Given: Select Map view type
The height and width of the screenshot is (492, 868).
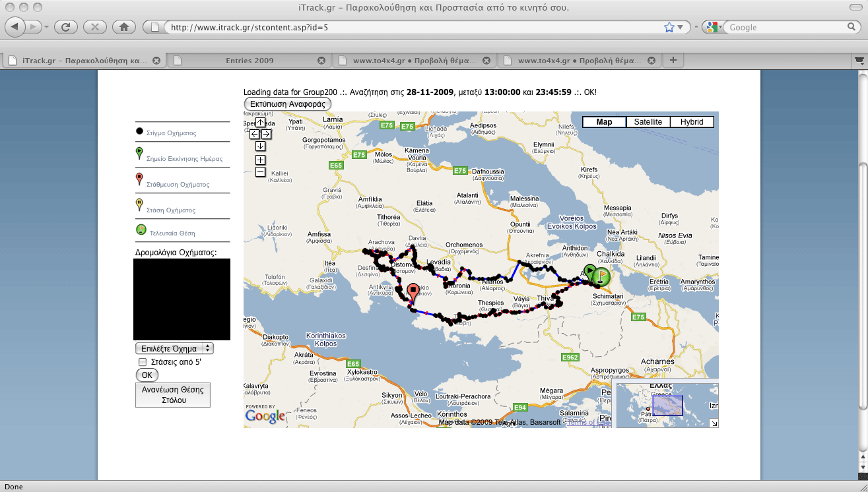Looking at the screenshot, I should coord(604,122).
